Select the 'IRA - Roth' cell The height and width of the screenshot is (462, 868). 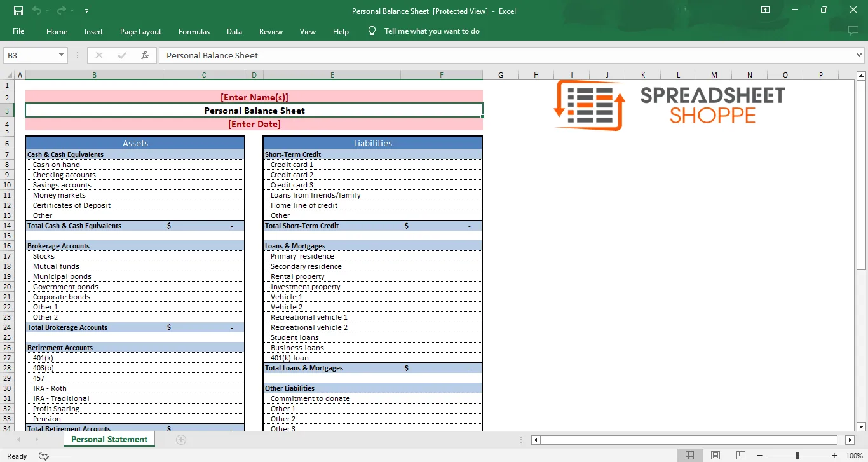pos(94,388)
